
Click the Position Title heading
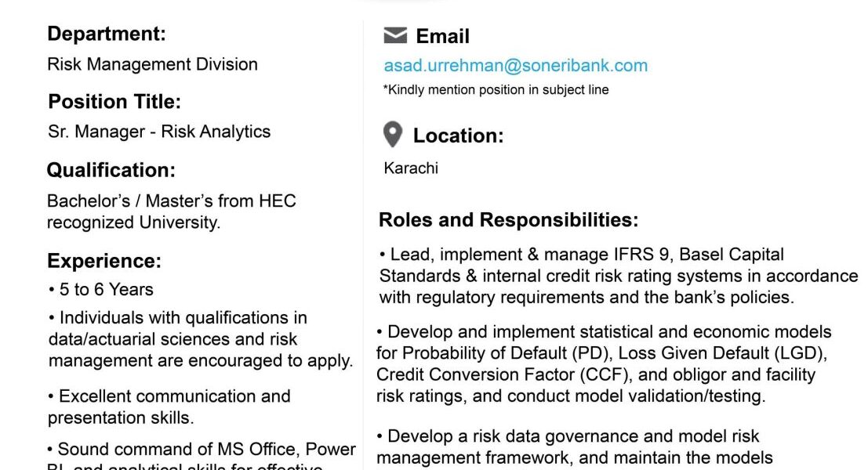[x=114, y=102]
